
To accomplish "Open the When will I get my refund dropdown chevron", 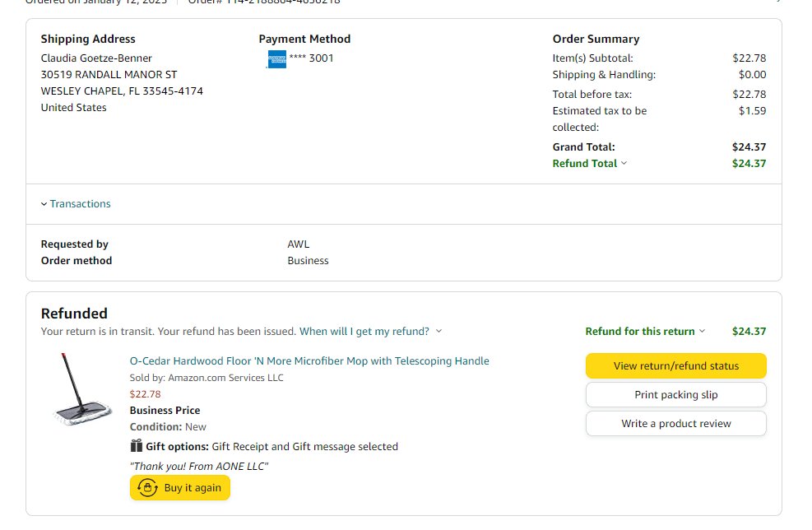I will (438, 331).
